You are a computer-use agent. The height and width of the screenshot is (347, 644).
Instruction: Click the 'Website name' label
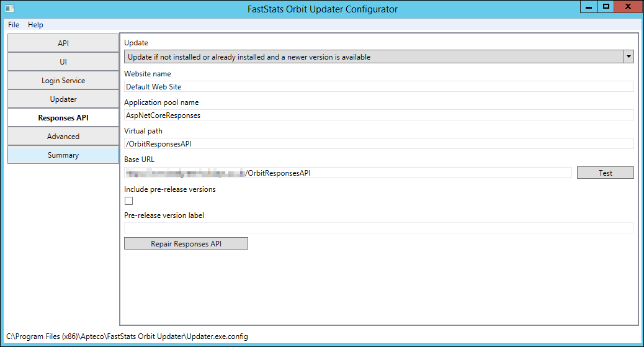(148, 74)
